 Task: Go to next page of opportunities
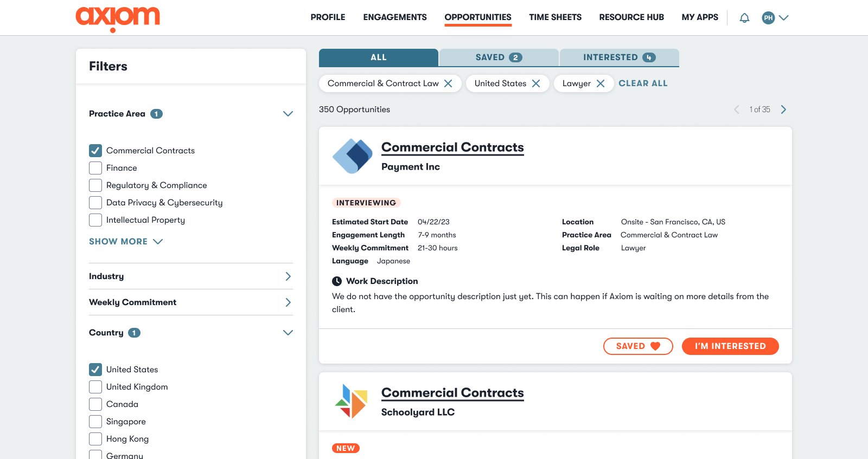point(783,109)
